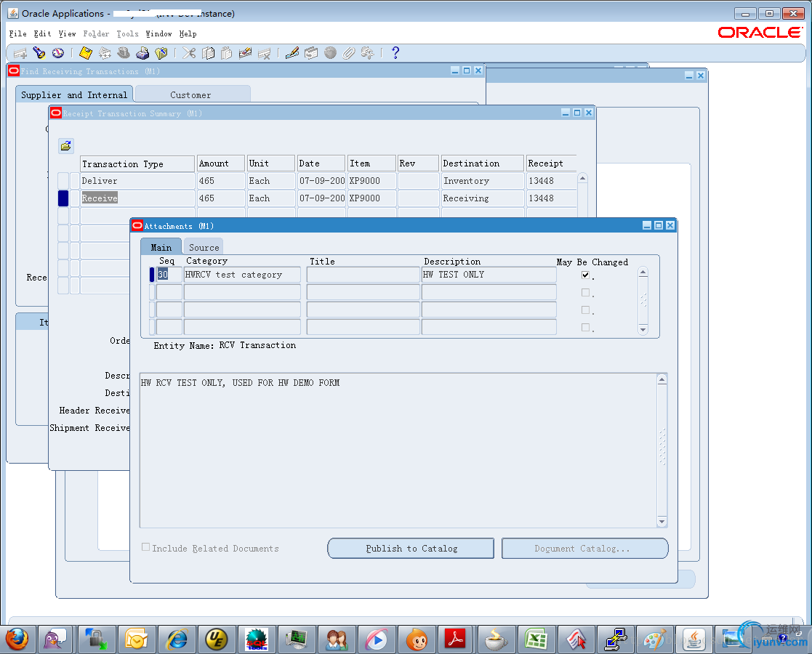Click the Amount column header
This screenshot has height=654, width=812.
[x=220, y=163]
